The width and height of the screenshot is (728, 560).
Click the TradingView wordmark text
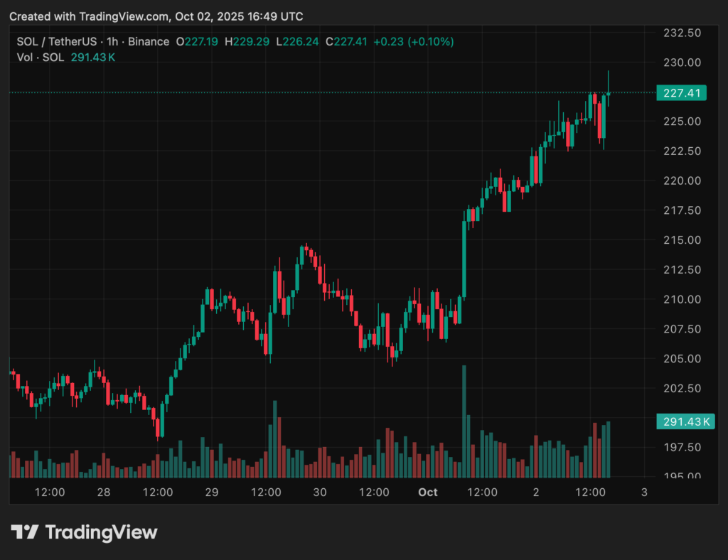point(101,532)
